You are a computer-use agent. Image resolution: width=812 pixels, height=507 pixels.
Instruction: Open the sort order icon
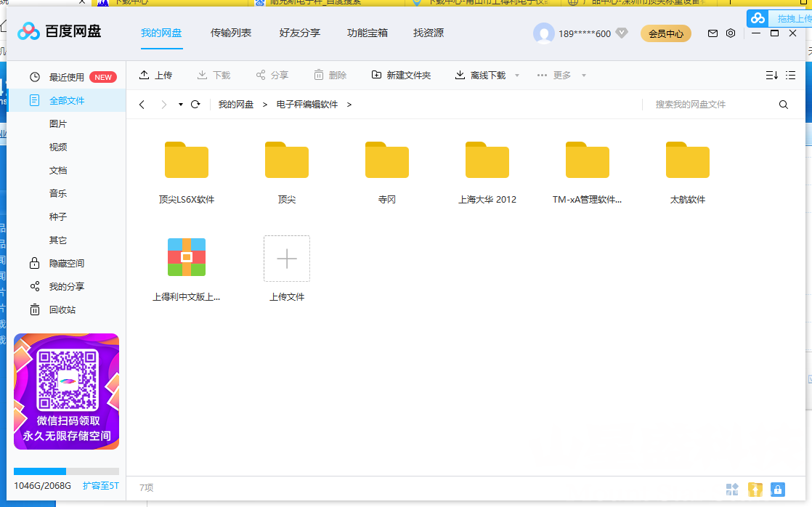click(772, 75)
